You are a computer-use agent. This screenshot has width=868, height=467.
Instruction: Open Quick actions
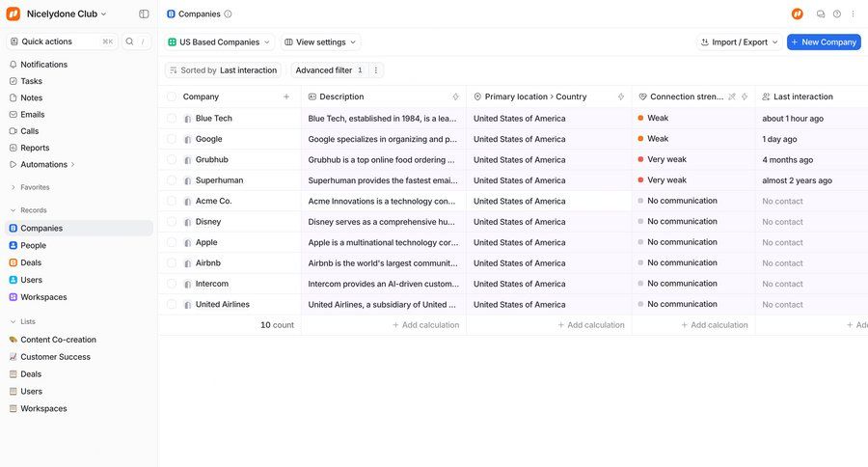62,41
